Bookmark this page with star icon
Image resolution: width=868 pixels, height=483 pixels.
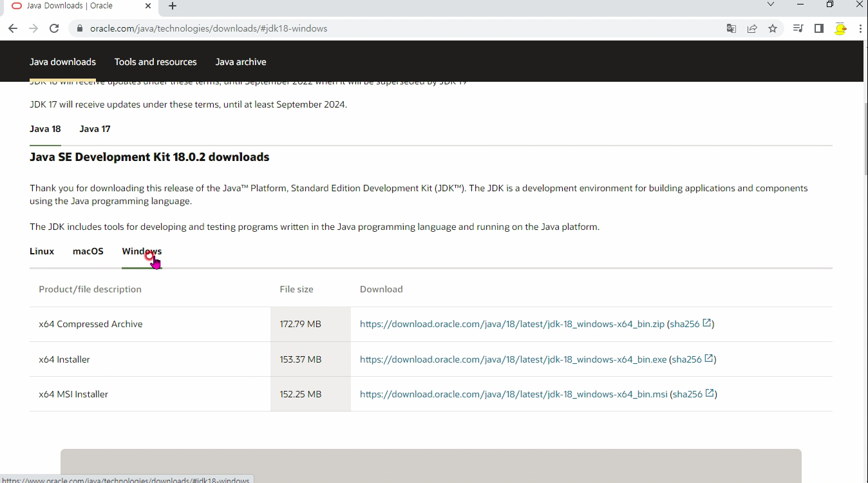(773, 28)
